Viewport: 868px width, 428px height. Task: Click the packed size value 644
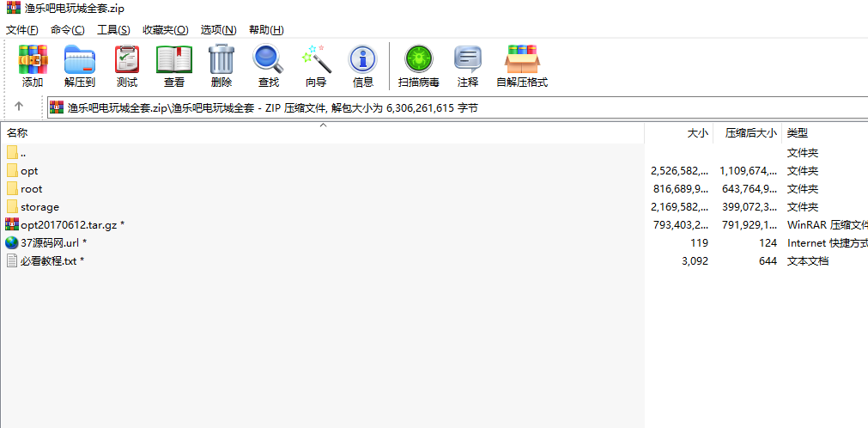click(x=768, y=260)
